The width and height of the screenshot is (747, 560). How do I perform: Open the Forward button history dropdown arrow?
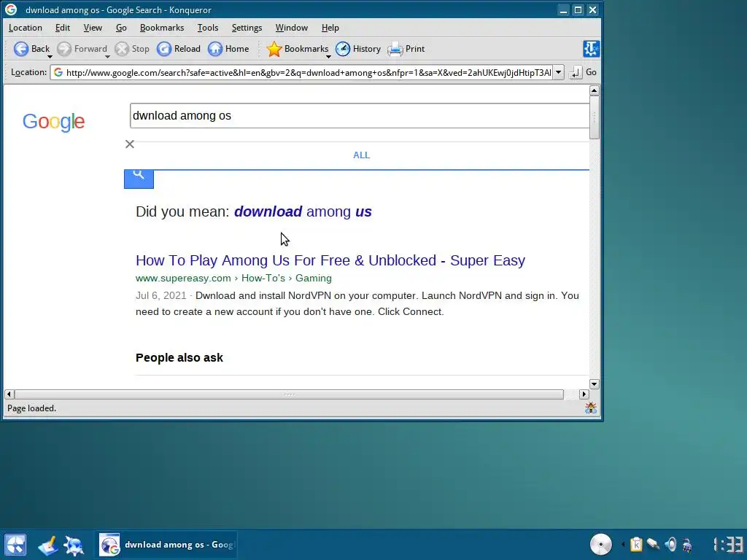click(107, 57)
